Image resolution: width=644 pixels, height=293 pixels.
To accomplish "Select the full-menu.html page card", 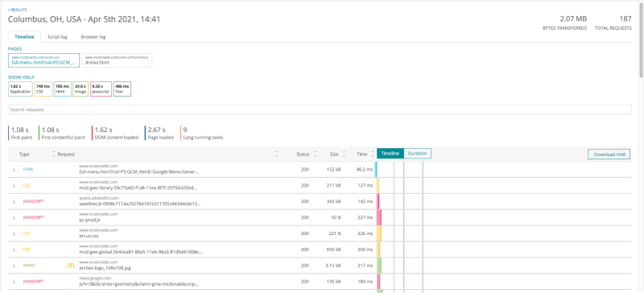I will coord(44,60).
